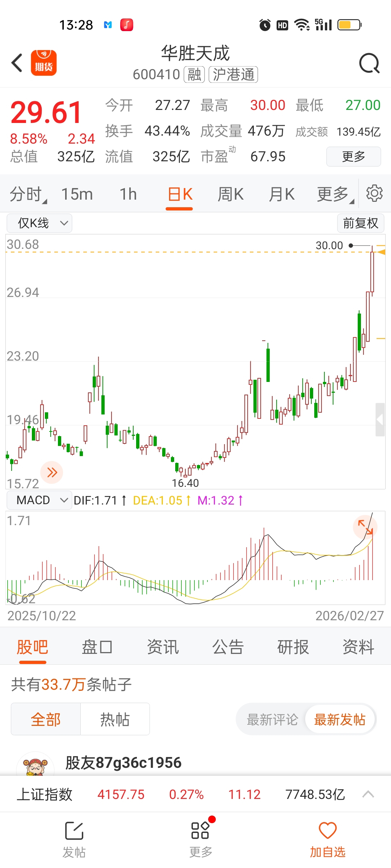Tap the WiFi status icon

(302, 25)
